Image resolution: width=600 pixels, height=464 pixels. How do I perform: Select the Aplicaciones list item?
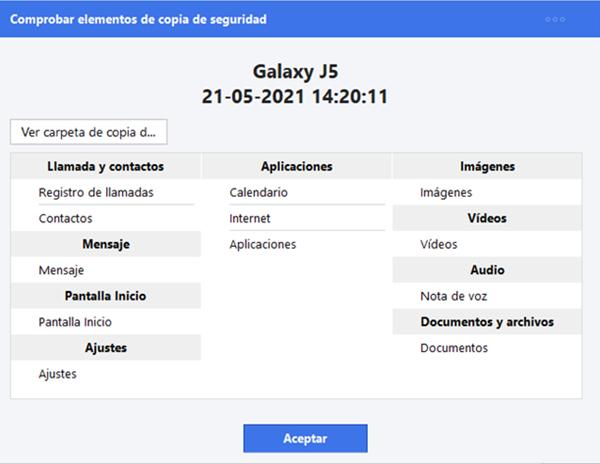click(x=262, y=244)
